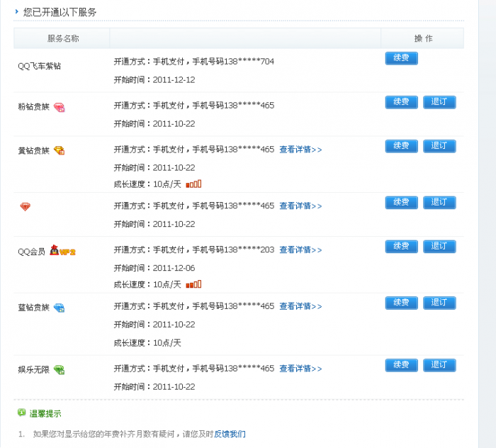Click the blue diamond icon beside 蓝钻贵族
This screenshot has height=448, width=496.
coord(59,308)
